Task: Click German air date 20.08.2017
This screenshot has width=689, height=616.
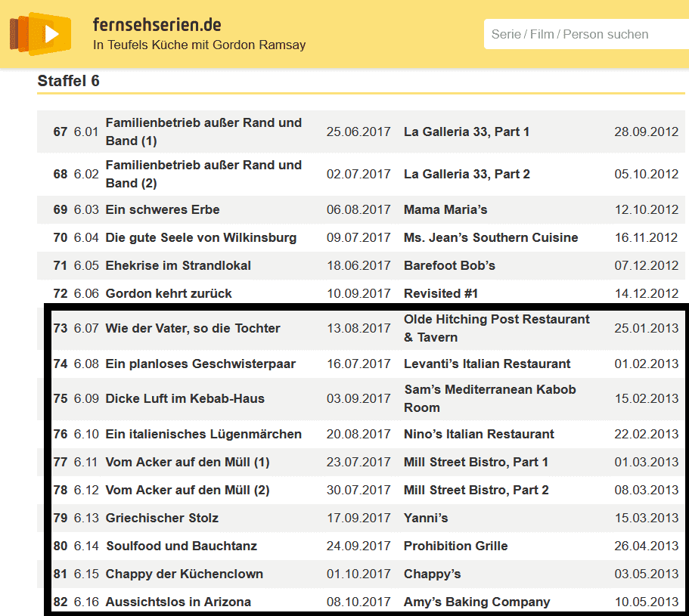Action: click(x=358, y=434)
